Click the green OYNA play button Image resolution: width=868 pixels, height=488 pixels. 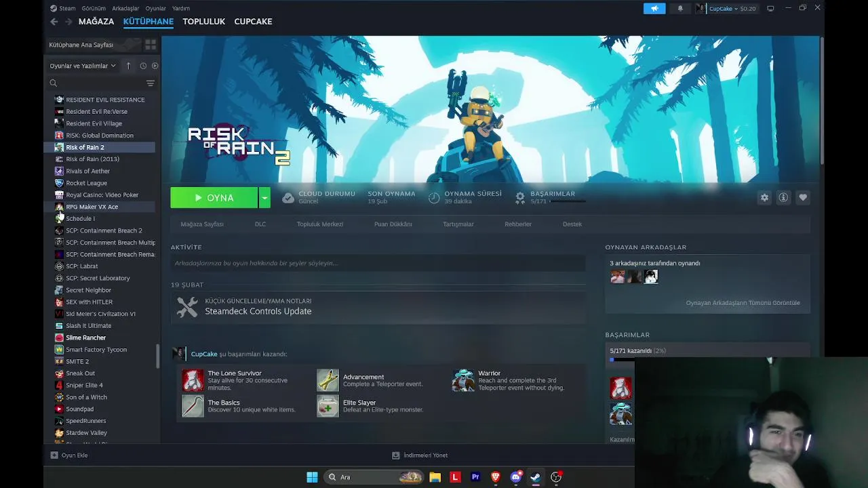point(214,198)
